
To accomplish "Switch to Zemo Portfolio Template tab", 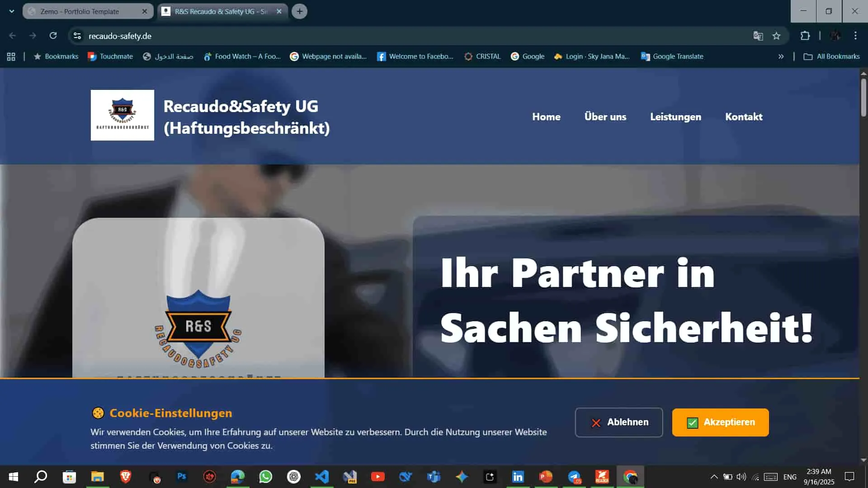I will [88, 11].
